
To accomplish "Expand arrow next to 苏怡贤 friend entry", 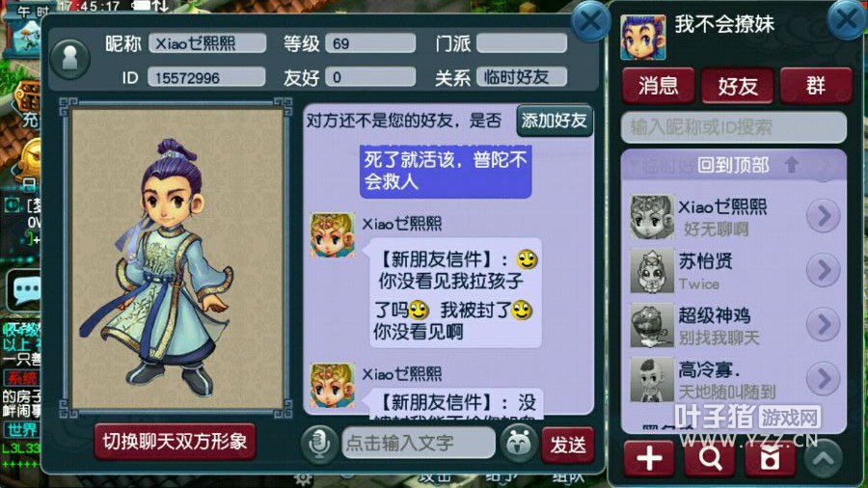I will coord(824,270).
